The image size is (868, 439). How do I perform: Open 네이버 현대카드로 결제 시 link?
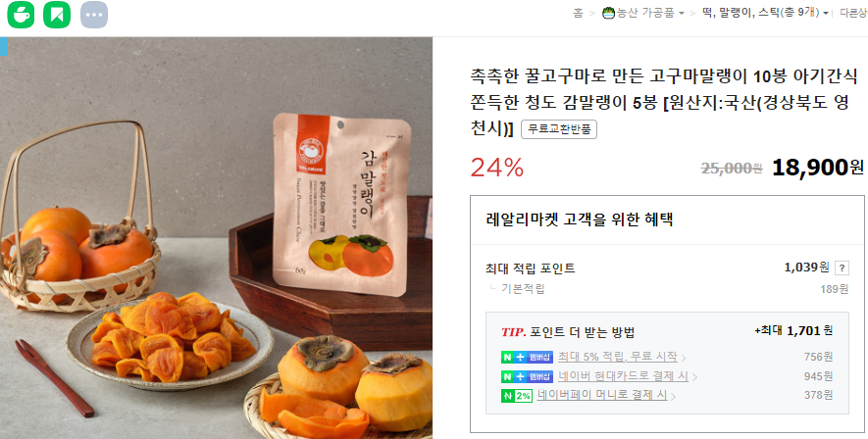[624, 376]
